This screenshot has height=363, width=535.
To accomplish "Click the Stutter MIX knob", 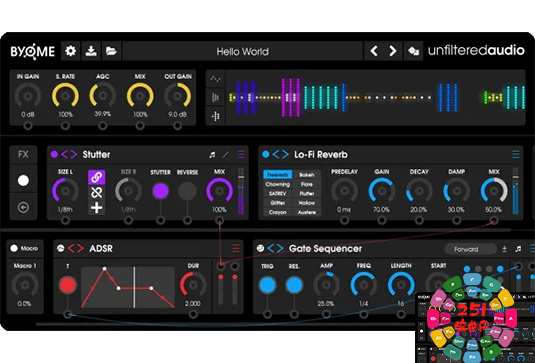I will pos(219,190).
